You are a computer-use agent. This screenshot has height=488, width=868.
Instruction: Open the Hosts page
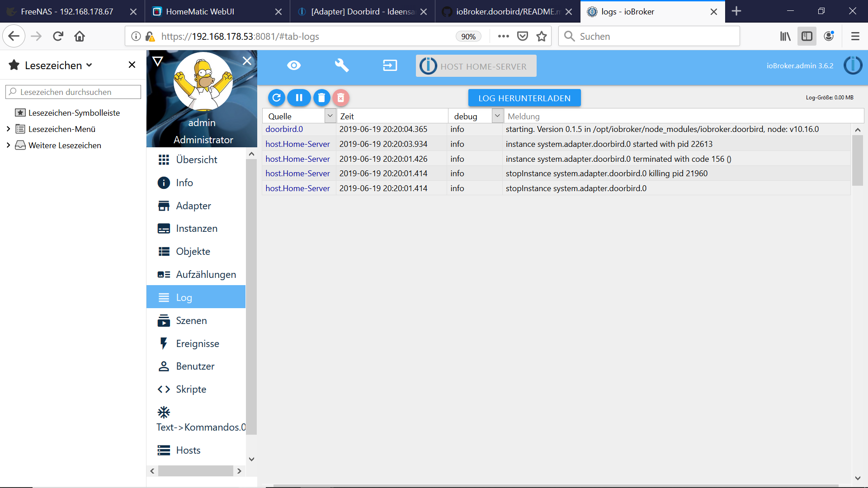(x=196, y=450)
